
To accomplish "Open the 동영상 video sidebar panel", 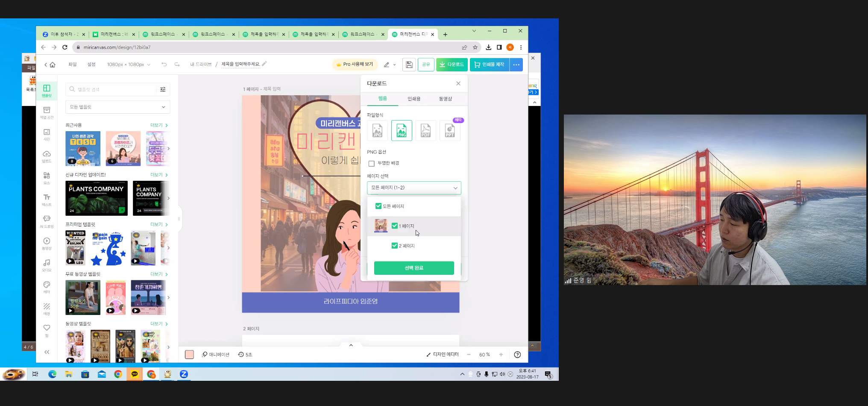I will pyautogui.click(x=47, y=244).
